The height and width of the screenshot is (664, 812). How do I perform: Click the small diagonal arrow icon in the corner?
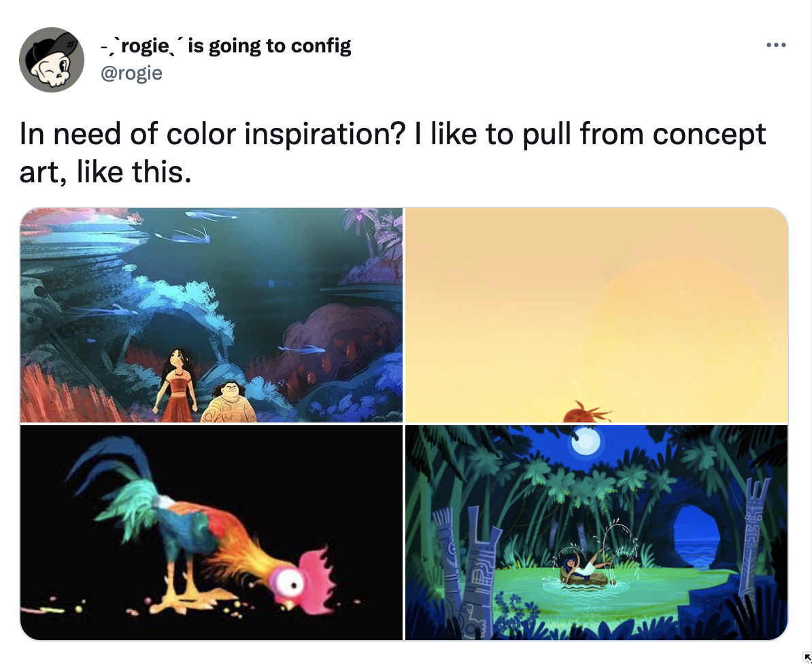pyautogui.click(x=807, y=659)
